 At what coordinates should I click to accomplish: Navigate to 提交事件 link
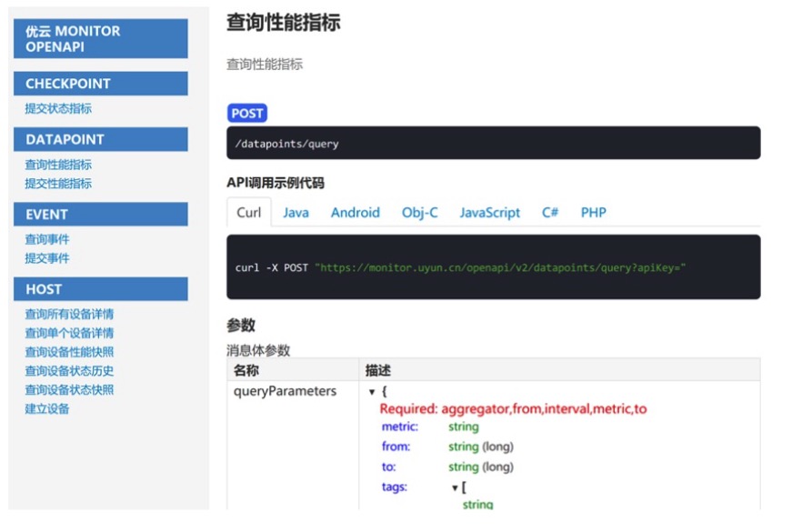point(47,258)
